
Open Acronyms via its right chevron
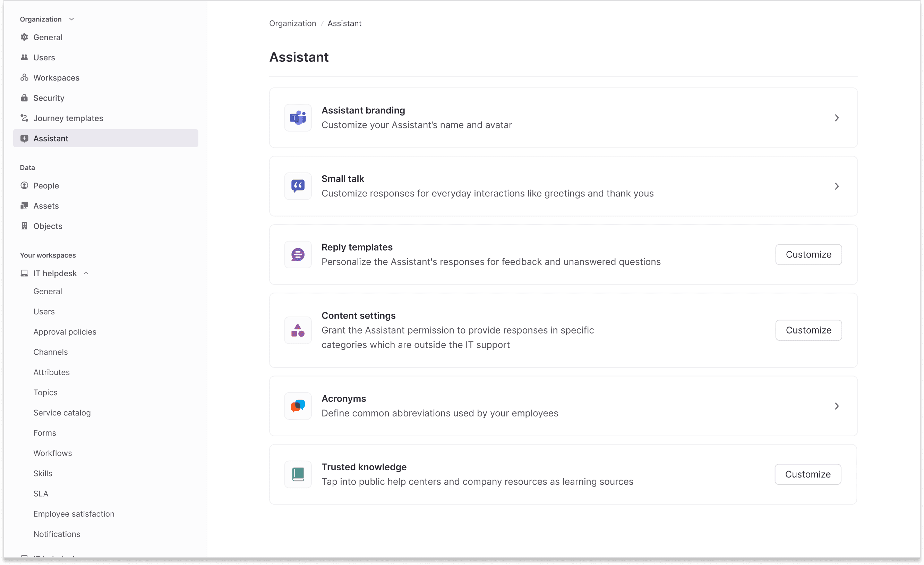click(x=836, y=406)
